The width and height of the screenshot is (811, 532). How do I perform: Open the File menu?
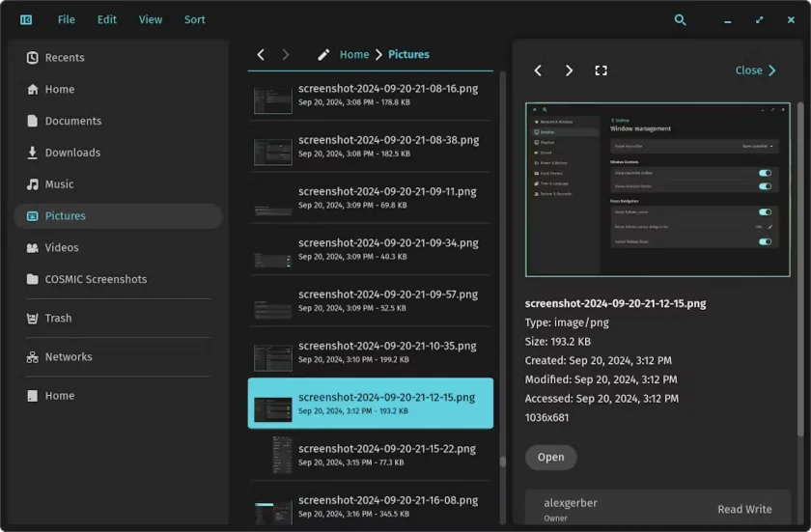point(67,19)
